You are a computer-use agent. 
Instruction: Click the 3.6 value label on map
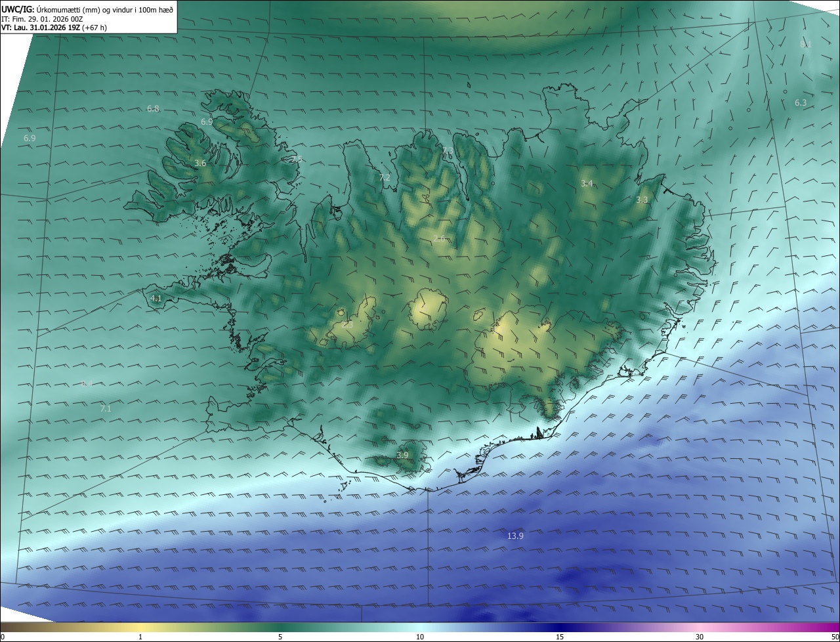[200, 163]
